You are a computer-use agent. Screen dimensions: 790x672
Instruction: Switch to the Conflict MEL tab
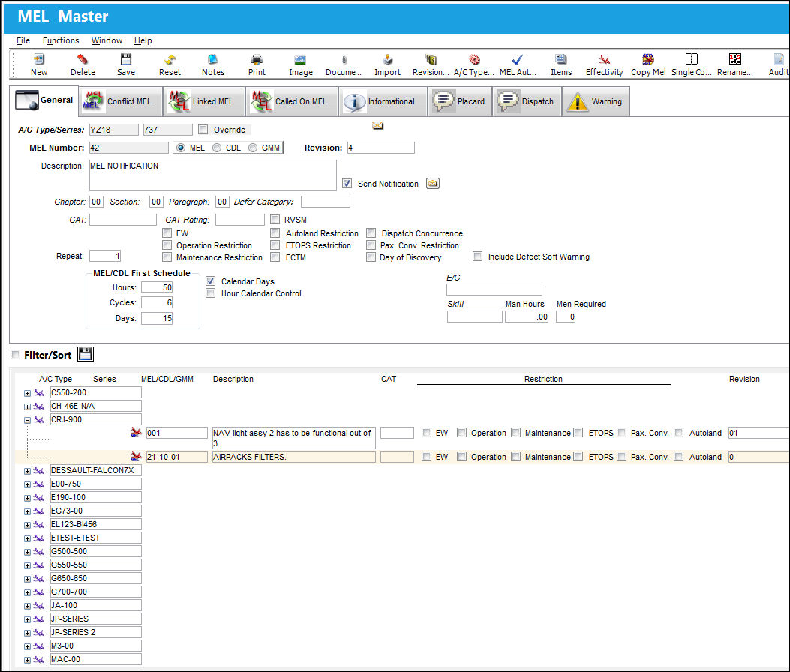click(122, 101)
